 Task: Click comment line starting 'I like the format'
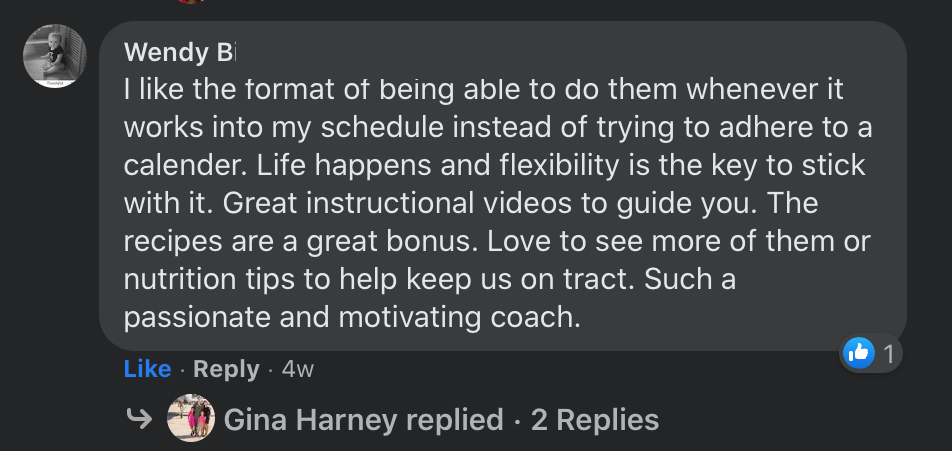point(483,90)
